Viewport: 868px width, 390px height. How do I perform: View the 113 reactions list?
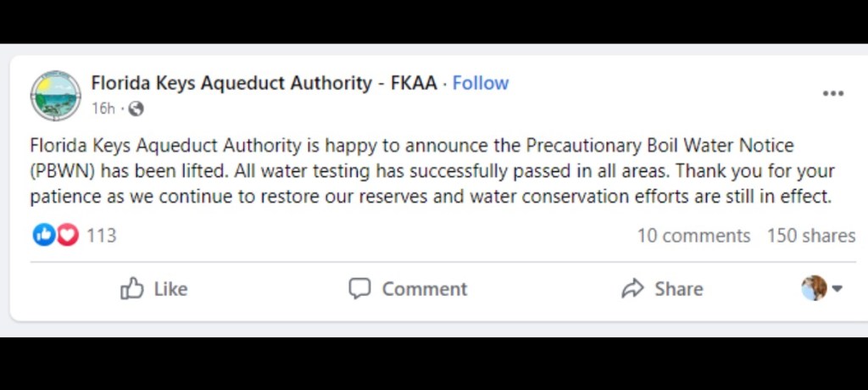pyautogui.click(x=101, y=235)
